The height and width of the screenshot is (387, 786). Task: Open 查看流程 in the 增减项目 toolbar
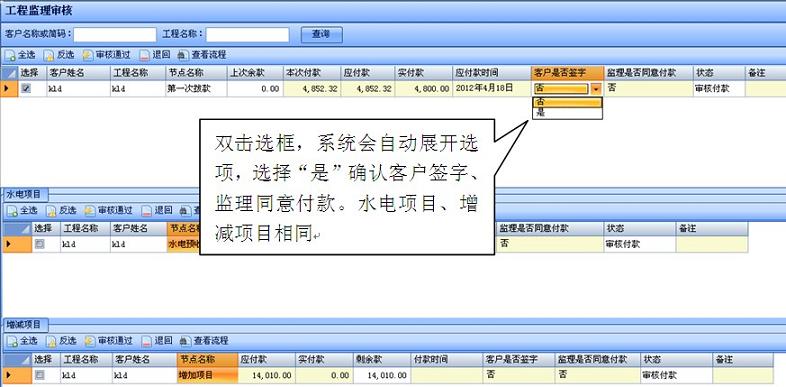coord(205,341)
